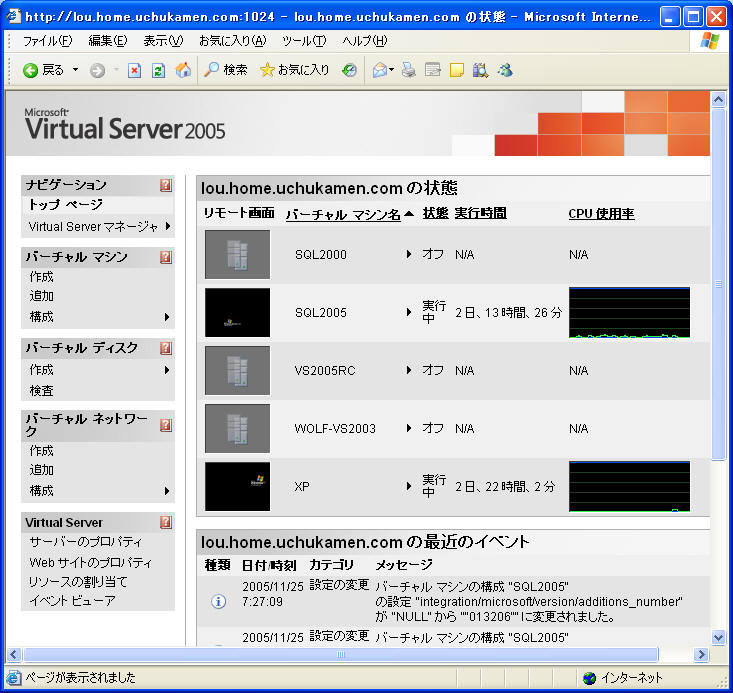Click the Forward arrow toolbar icon
Image resolution: width=733 pixels, height=693 pixels.
coord(97,71)
